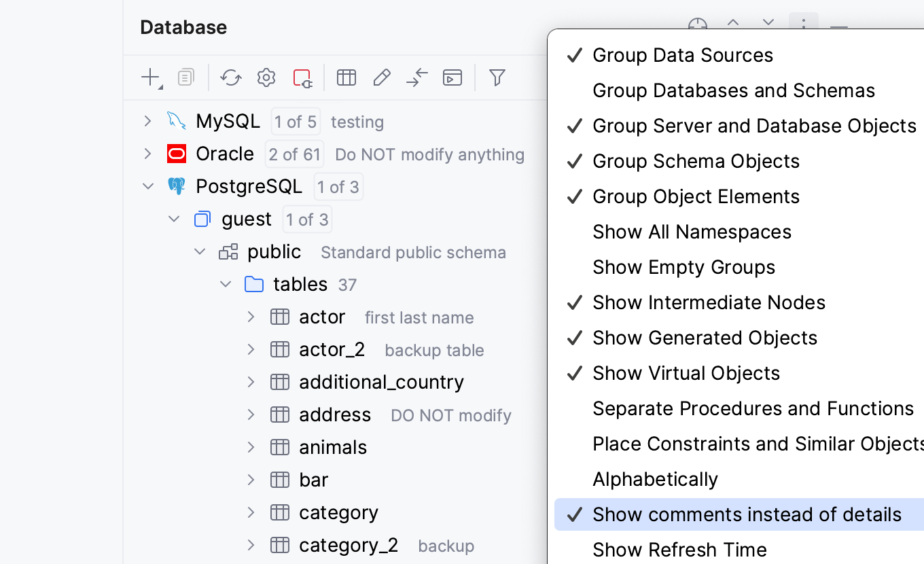Refresh the database connections

pyautogui.click(x=230, y=77)
